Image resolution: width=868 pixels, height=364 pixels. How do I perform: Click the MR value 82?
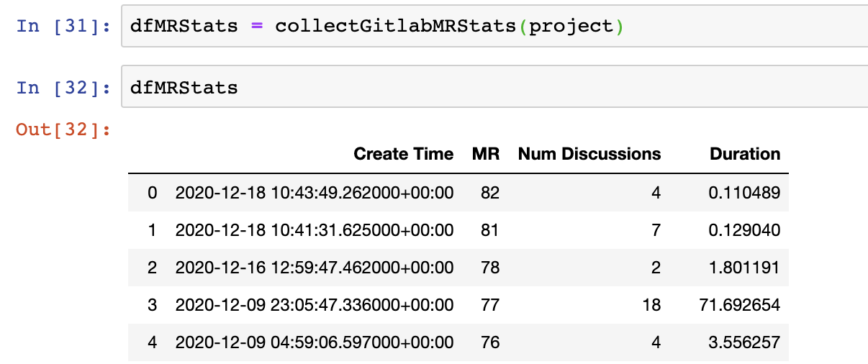pyautogui.click(x=490, y=193)
